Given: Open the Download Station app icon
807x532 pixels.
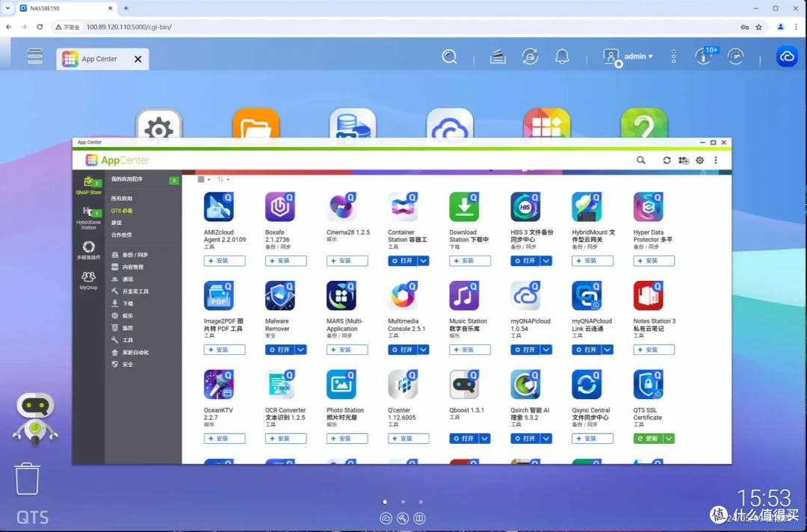Looking at the screenshot, I should click(464, 207).
